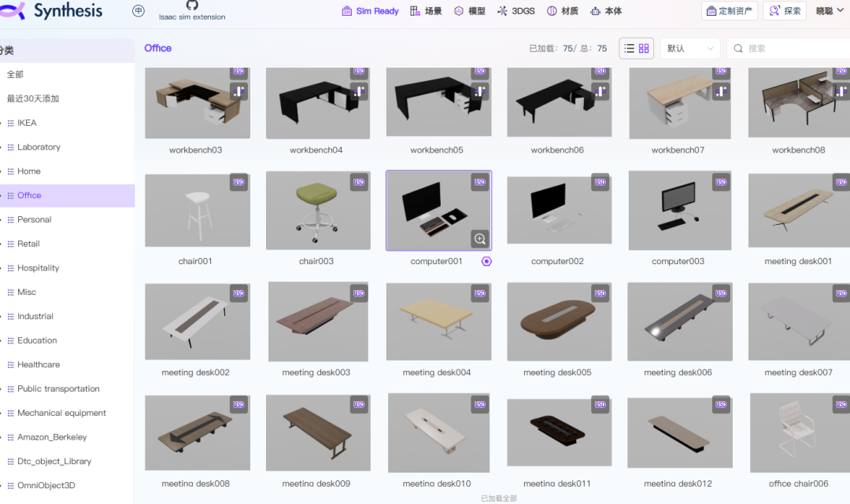Open the 默认 sort dropdown

690,48
